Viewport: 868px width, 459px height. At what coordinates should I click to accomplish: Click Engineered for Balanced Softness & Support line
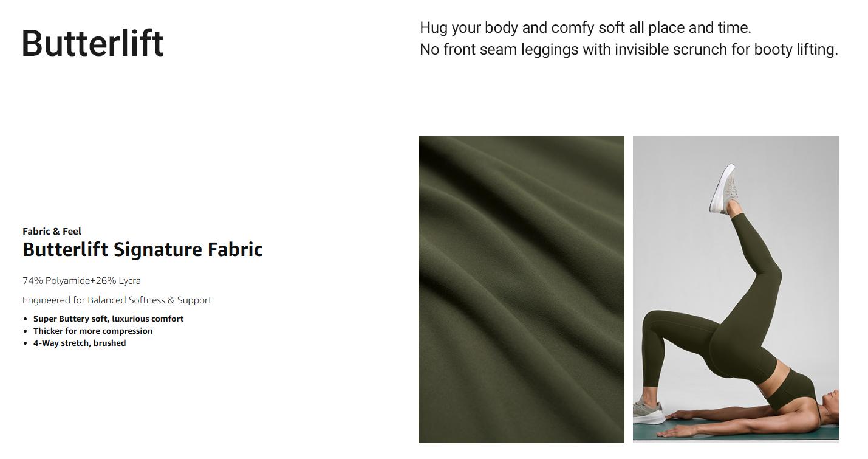(x=117, y=300)
